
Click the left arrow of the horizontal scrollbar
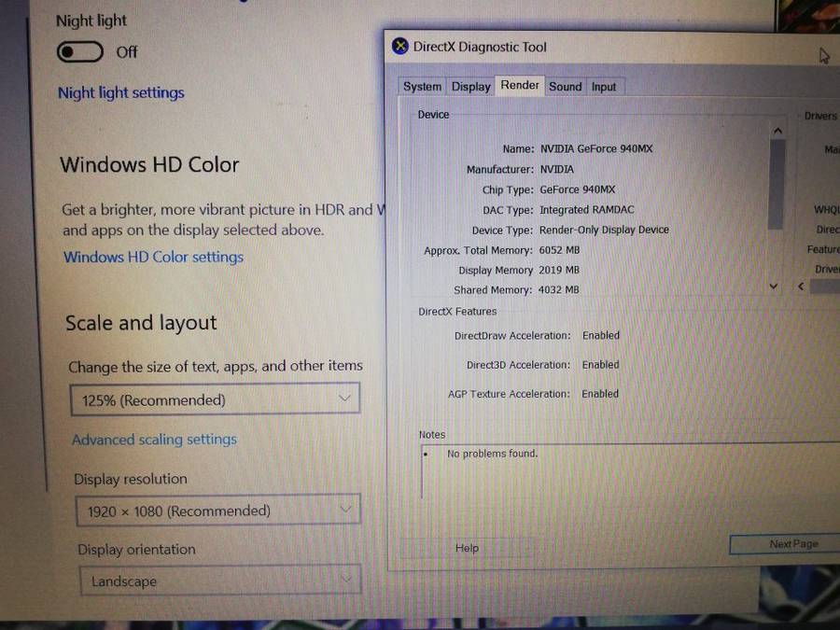click(800, 287)
